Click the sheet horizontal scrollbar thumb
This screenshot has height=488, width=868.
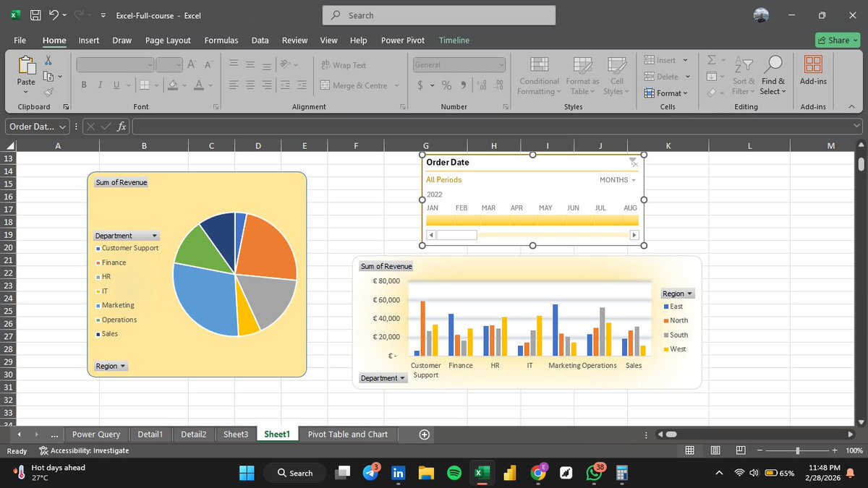[x=671, y=435]
